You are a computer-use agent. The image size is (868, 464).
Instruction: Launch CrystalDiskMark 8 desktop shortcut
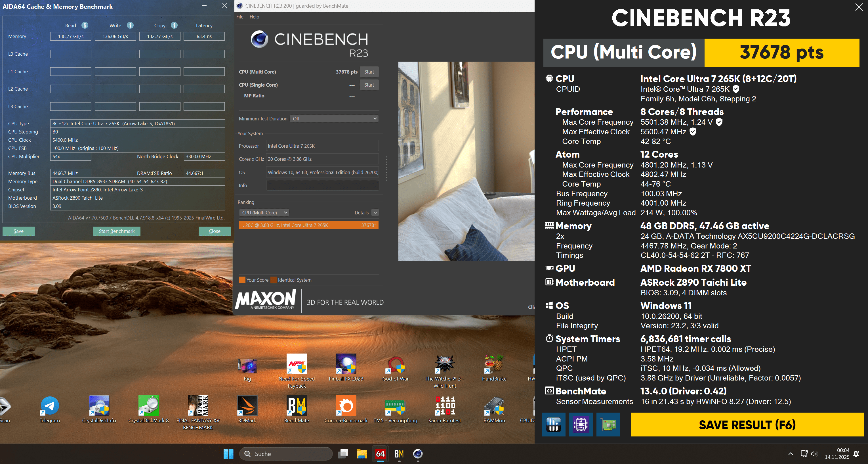coord(148,406)
